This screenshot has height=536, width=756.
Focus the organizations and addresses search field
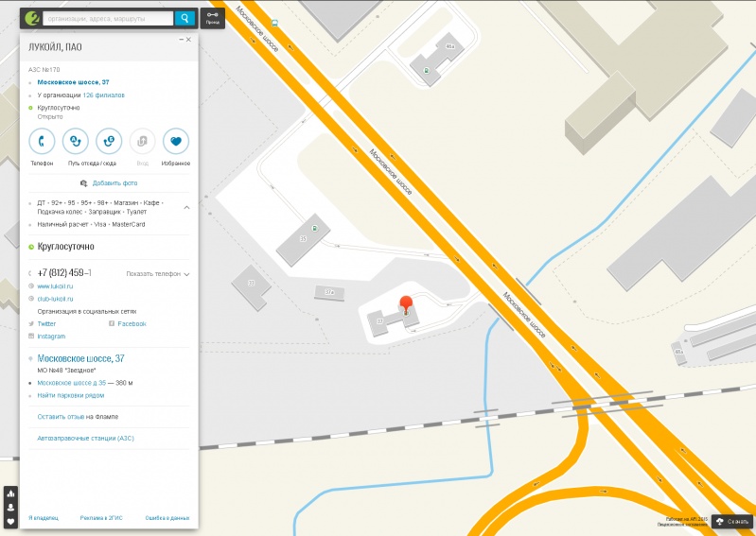pyautogui.click(x=108, y=18)
